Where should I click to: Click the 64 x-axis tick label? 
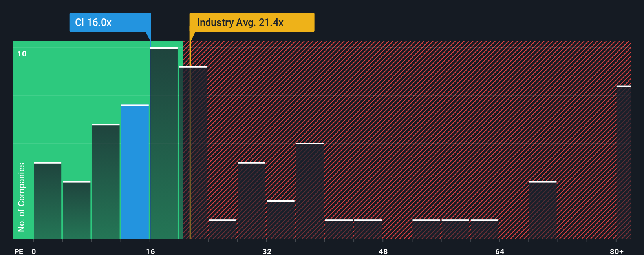tap(500, 251)
